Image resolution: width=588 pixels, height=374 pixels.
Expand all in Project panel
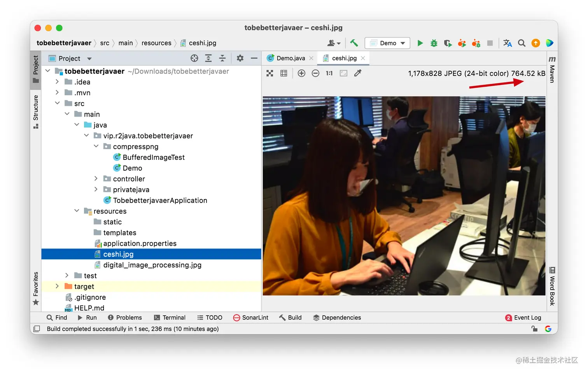point(208,58)
